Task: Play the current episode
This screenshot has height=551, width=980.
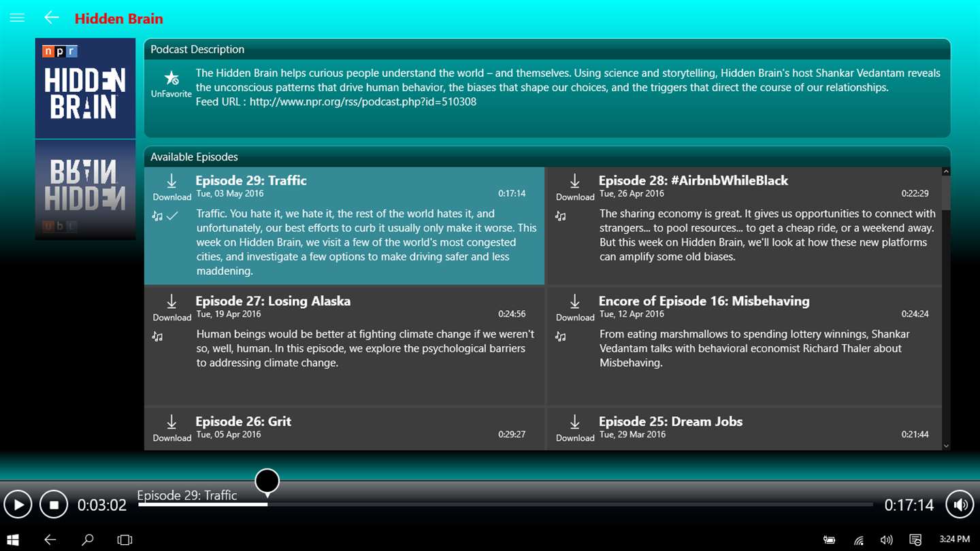Action: pos(18,505)
